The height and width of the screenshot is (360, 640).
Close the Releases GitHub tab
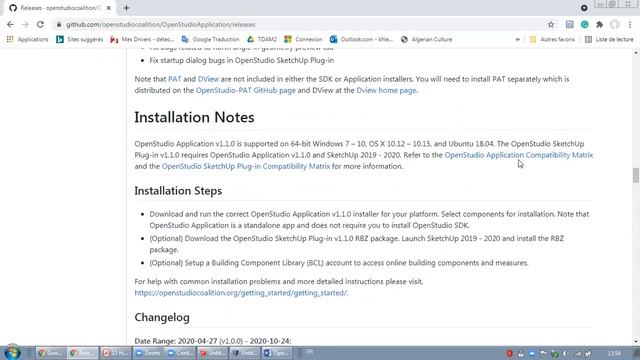[x=109, y=8]
